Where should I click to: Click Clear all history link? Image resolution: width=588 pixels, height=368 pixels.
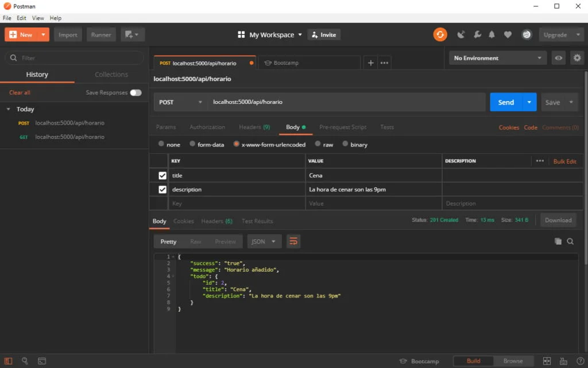click(20, 92)
